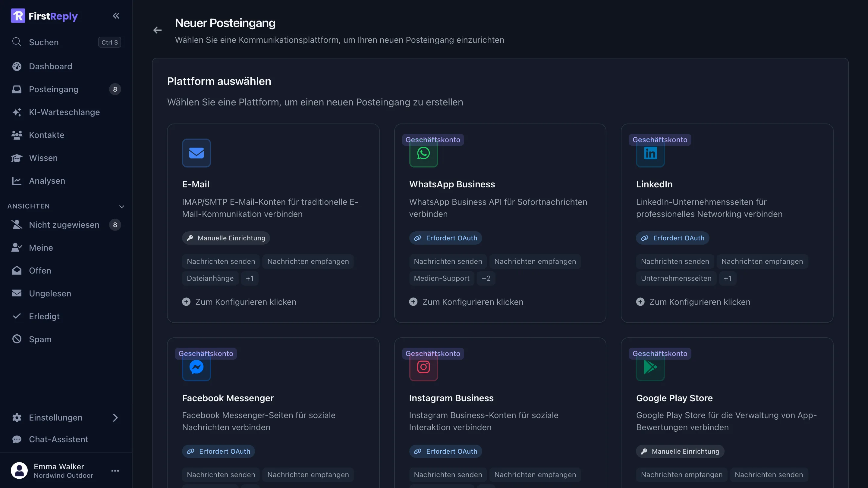The image size is (868, 488).
Task: Select the WhatsApp Business icon
Action: (x=423, y=153)
